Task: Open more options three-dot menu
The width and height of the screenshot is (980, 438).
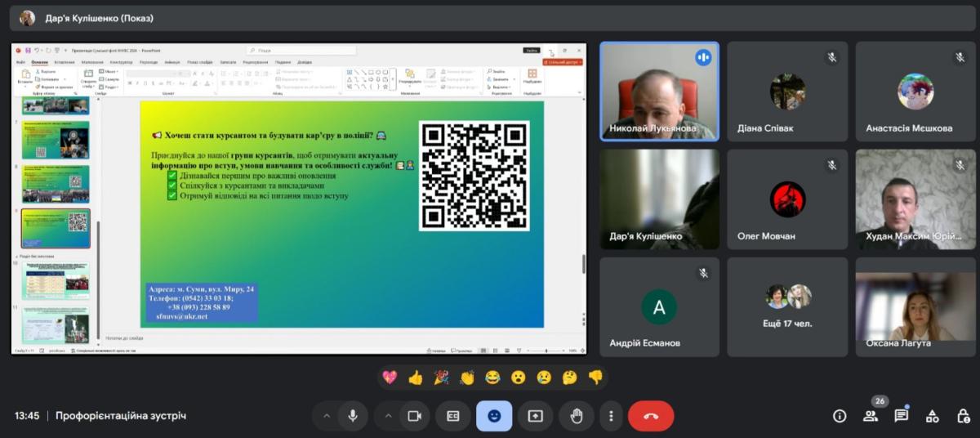Action: (611, 416)
